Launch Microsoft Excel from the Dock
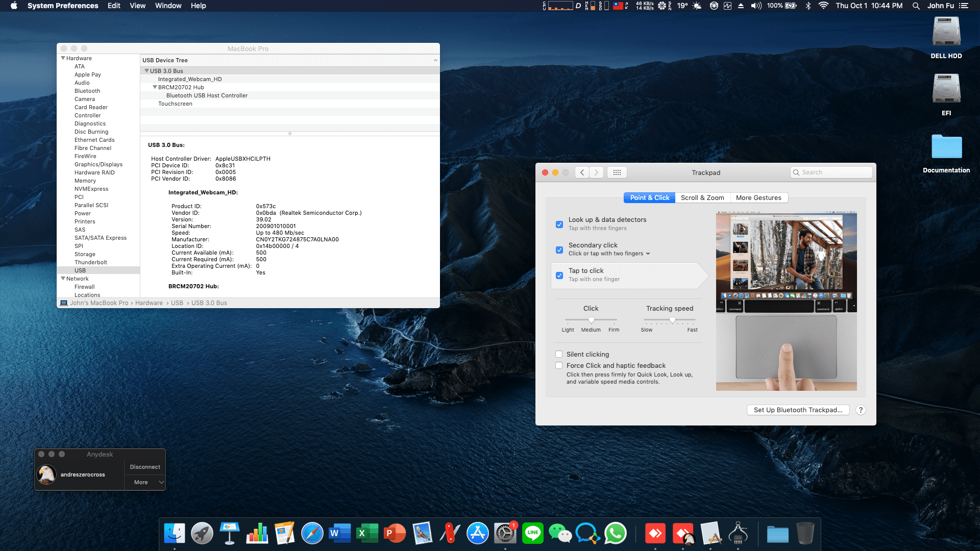 coord(367,533)
